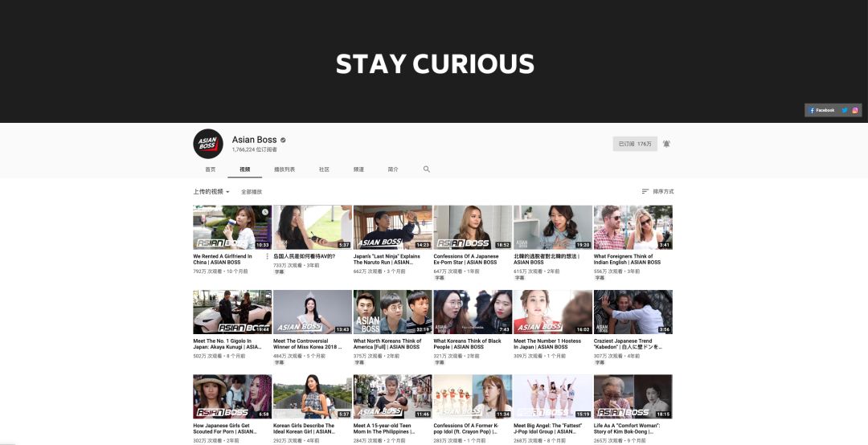Open the Big Angel J-Pop Idol Group thumbnail

(553, 397)
